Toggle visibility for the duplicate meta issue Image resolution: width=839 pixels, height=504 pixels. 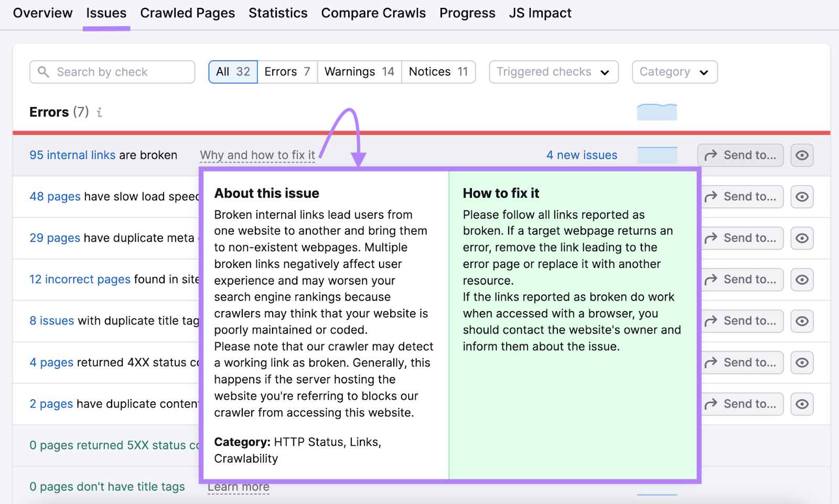point(802,238)
